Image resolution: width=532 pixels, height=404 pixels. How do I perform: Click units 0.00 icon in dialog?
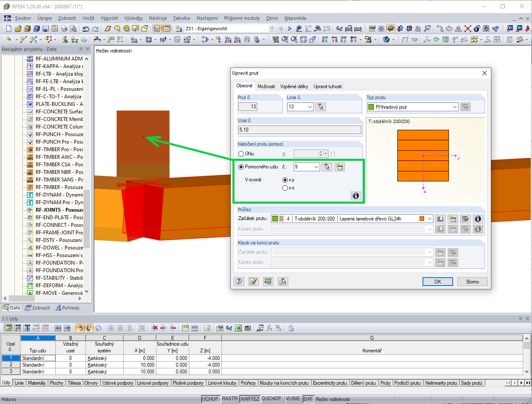pyautogui.click(x=268, y=281)
